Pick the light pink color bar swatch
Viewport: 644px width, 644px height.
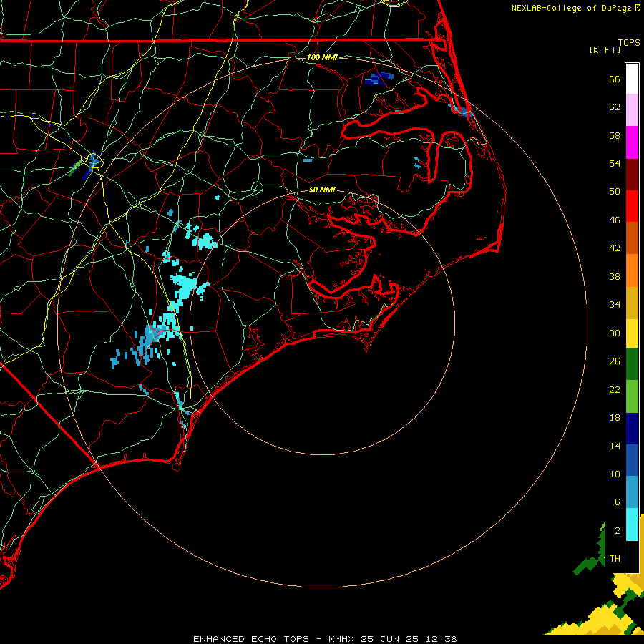click(632, 109)
